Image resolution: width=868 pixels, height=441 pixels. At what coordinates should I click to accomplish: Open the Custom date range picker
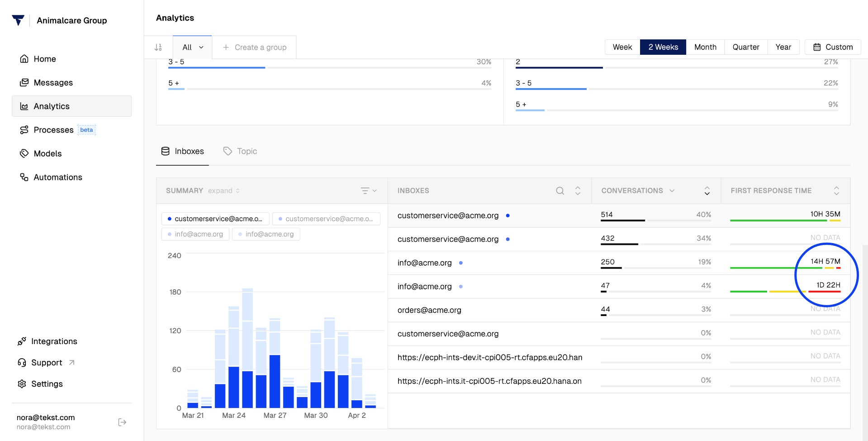point(833,47)
